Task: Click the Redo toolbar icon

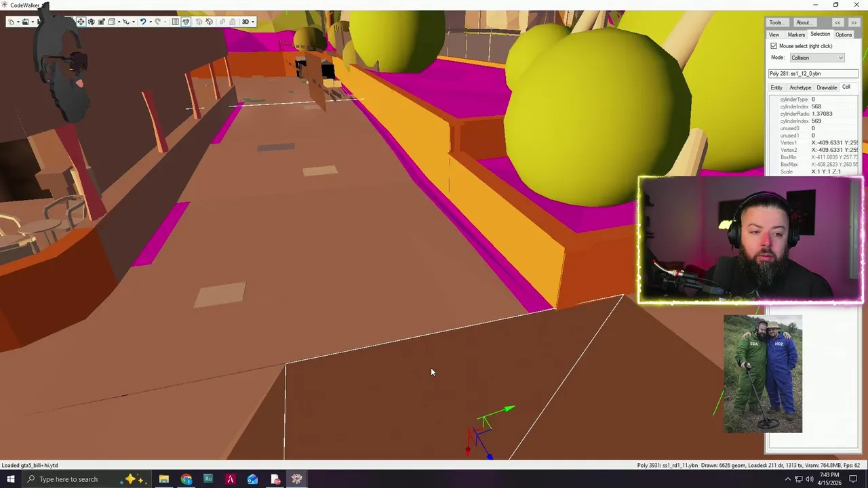Action: (x=157, y=22)
